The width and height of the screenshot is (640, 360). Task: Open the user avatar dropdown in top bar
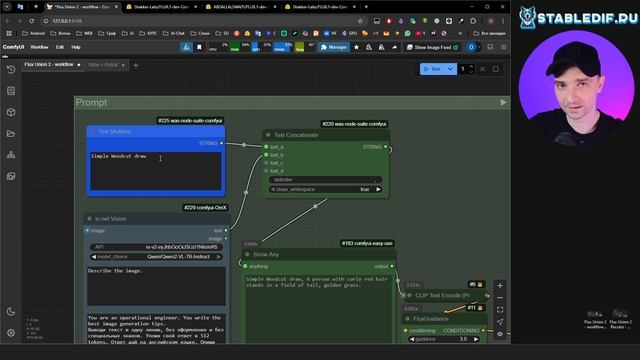coord(473,47)
